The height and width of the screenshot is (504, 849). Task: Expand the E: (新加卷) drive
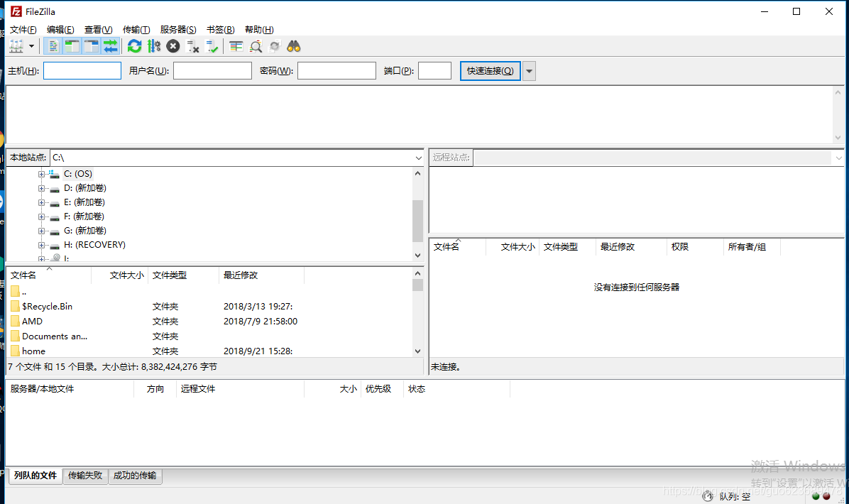tap(41, 202)
